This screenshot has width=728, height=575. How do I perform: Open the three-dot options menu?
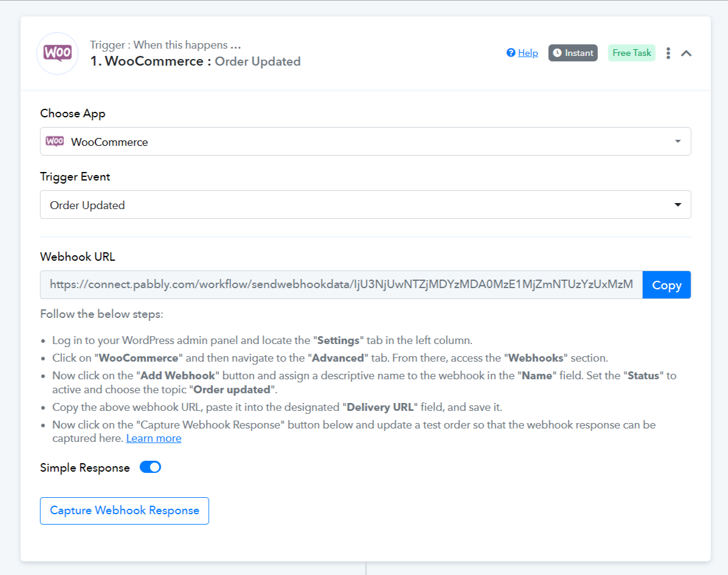click(668, 53)
